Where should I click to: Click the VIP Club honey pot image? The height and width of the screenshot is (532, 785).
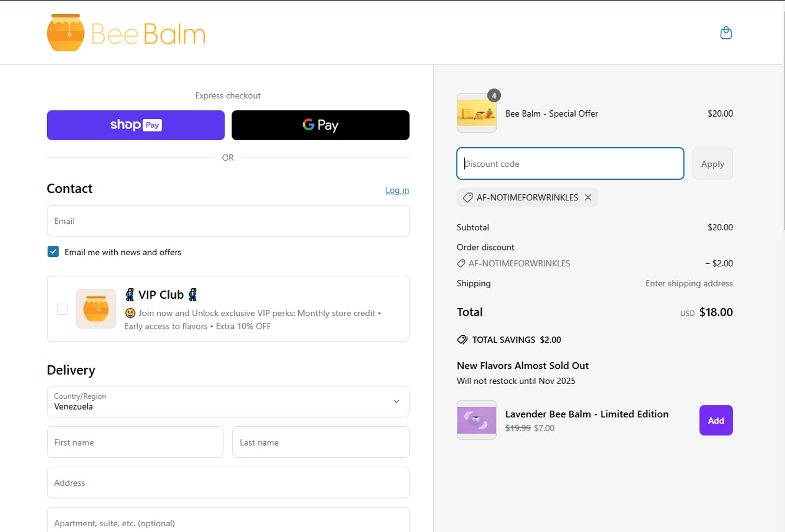96,309
